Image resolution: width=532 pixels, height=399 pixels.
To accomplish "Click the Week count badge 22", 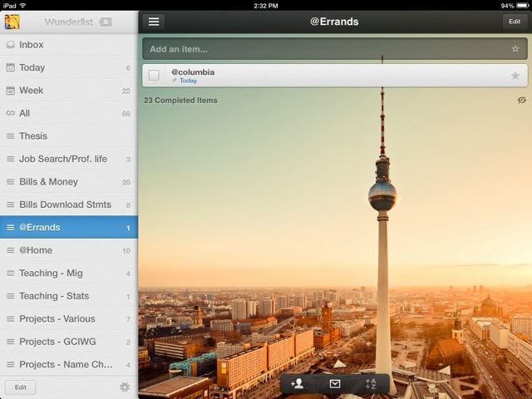I will (x=126, y=91).
